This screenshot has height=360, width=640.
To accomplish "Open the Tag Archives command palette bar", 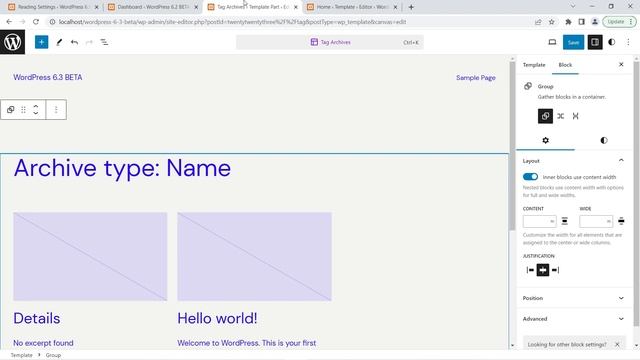I will pos(330,42).
